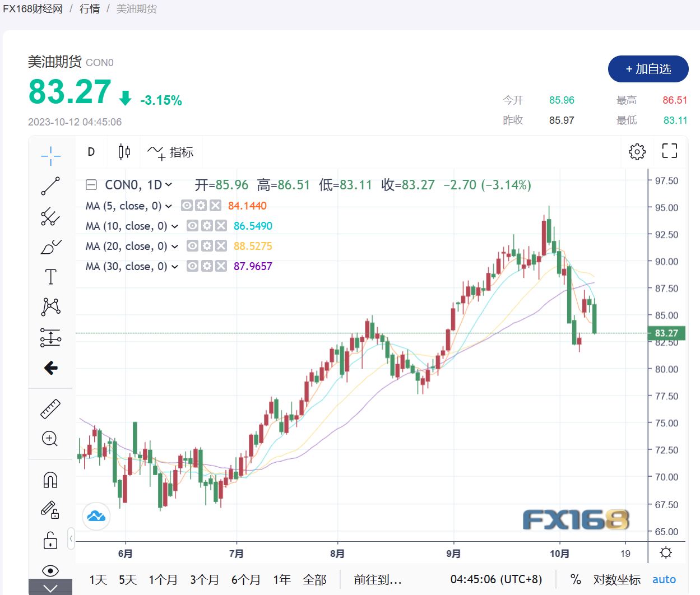Remove the MA 10 indicator
Image resolution: width=700 pixels, height=595 pixels.
point(221,226)
